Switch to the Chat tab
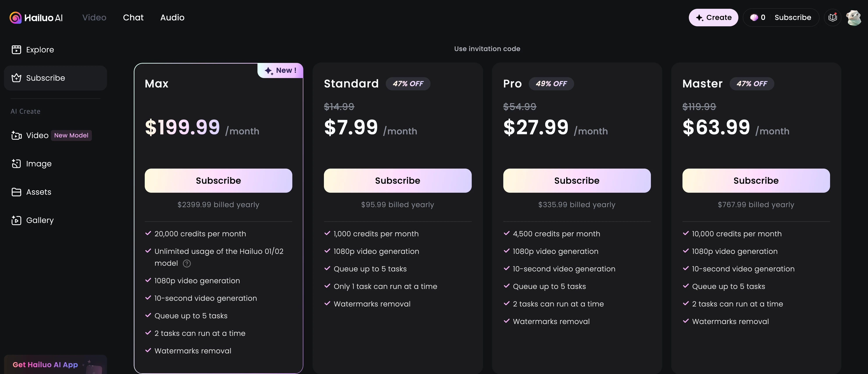Screen dimensions: 868x374 click(x=133, y=18)
